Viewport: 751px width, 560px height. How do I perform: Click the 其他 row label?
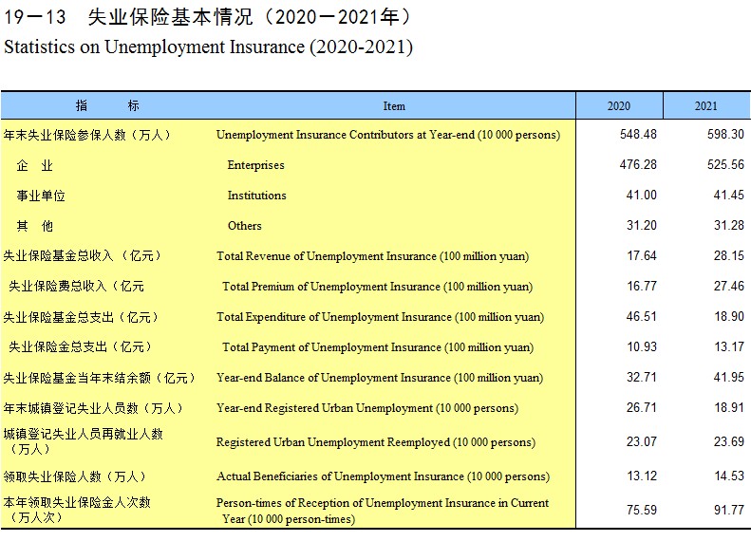pyautogui.click(x=34, y=226)
